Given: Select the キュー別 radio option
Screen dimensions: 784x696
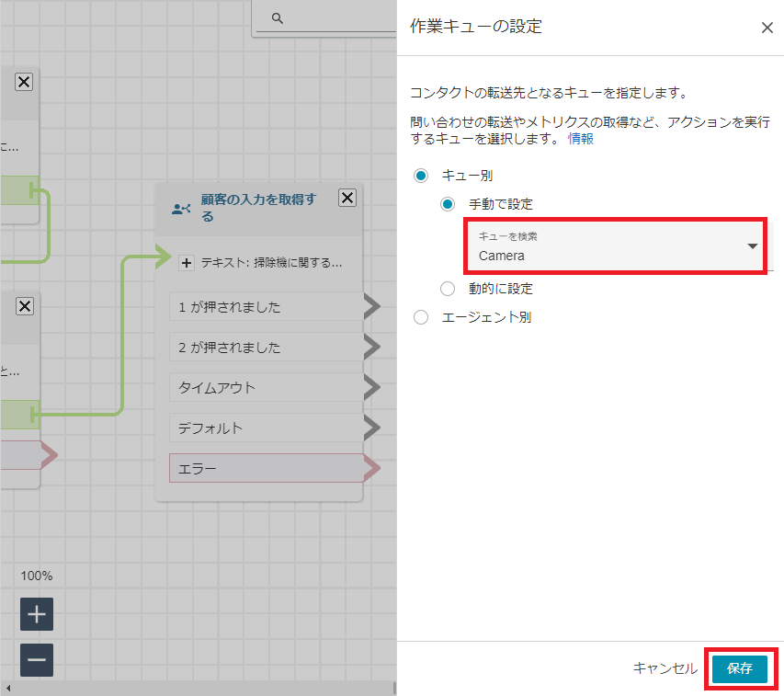Looking at the screenshot, I should [421, 176].
